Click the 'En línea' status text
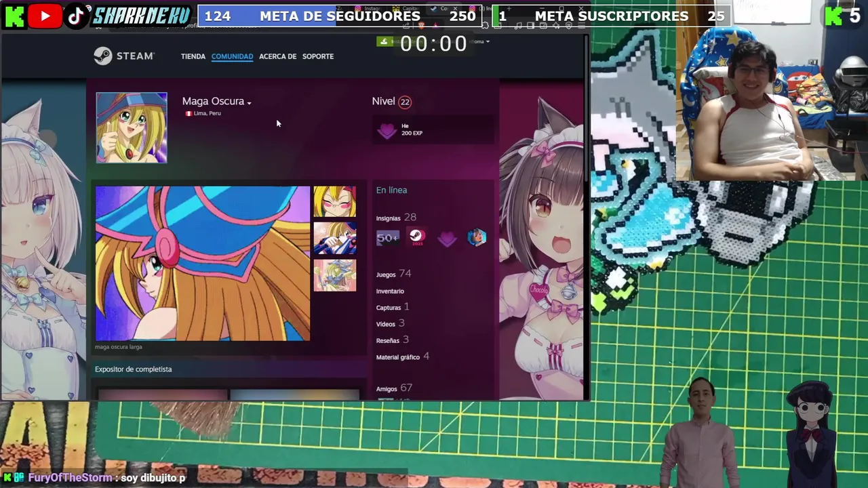868x488 pixels. tap(391, 190)
